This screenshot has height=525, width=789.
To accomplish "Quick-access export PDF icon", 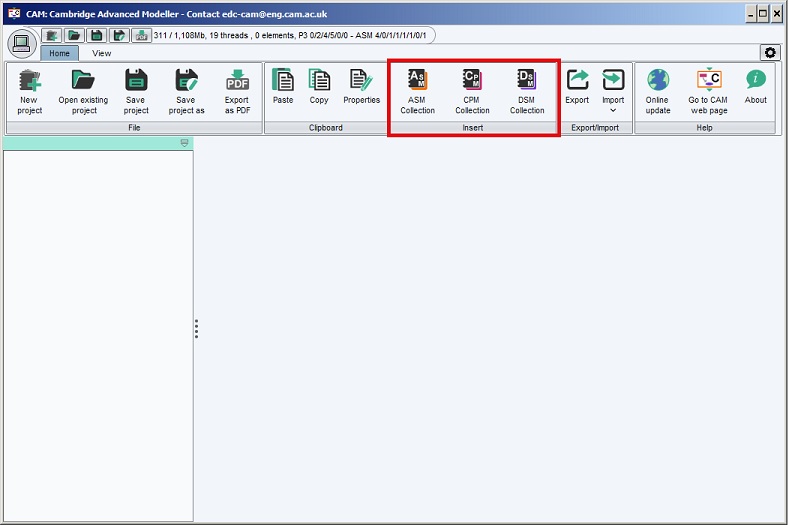I will click(141, 35).
